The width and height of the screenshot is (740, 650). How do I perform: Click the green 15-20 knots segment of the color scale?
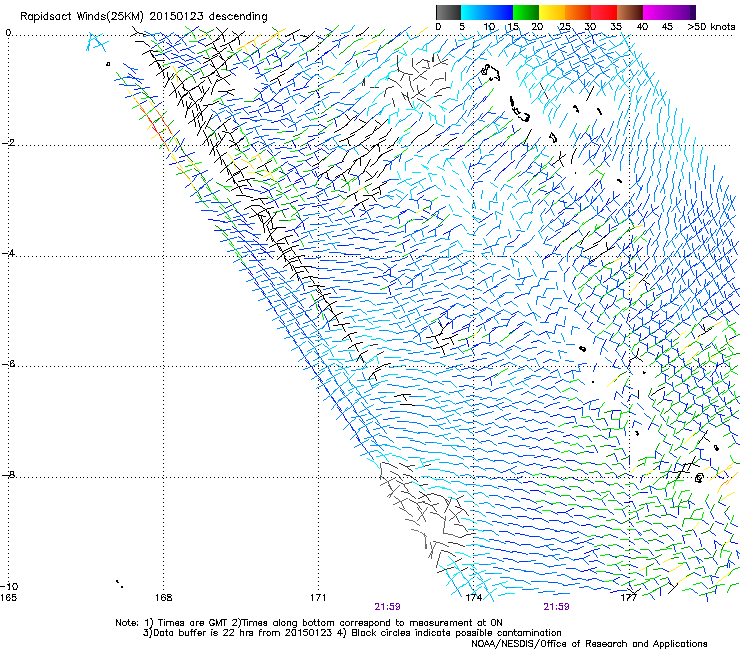coord(526,12)
